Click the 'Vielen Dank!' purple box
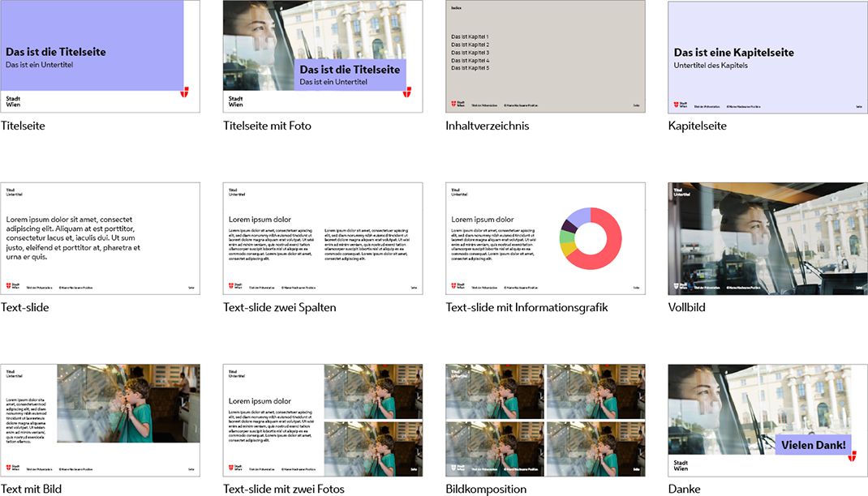The height and width of the screenshot is (496, 868). 813,445
